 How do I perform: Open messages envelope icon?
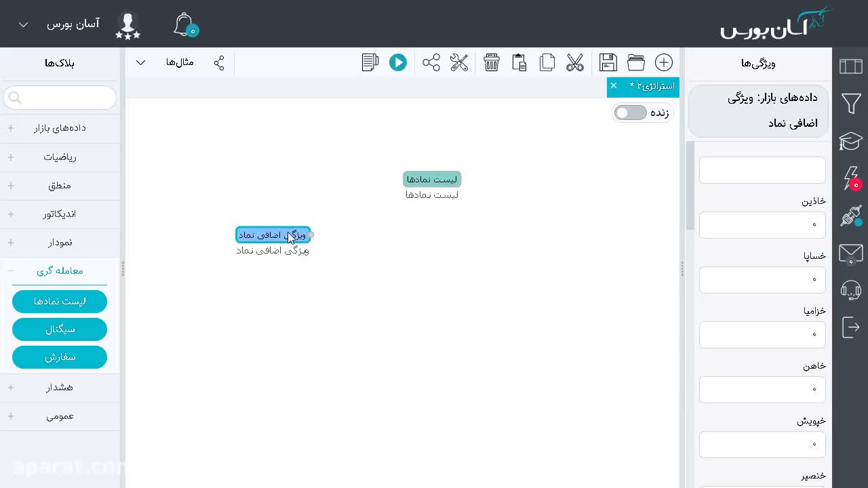[850, 253]
